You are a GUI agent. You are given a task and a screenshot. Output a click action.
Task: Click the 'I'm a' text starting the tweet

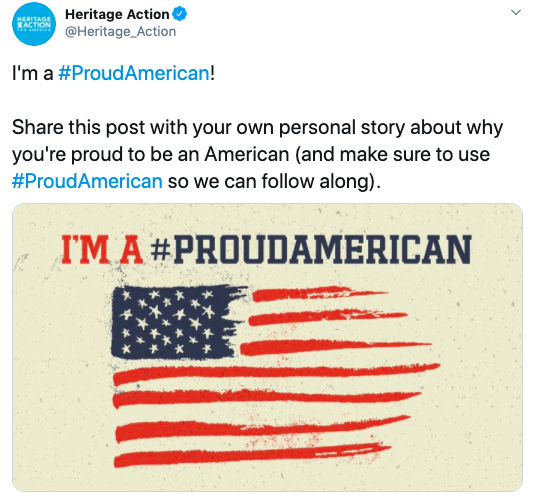click(32, 73)
